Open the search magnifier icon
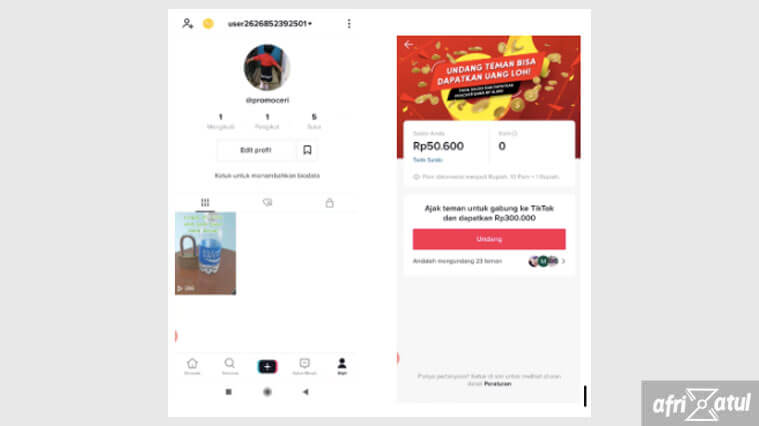Image resolution: width=759 pixels, height=426 pixels. click(229, 366)
